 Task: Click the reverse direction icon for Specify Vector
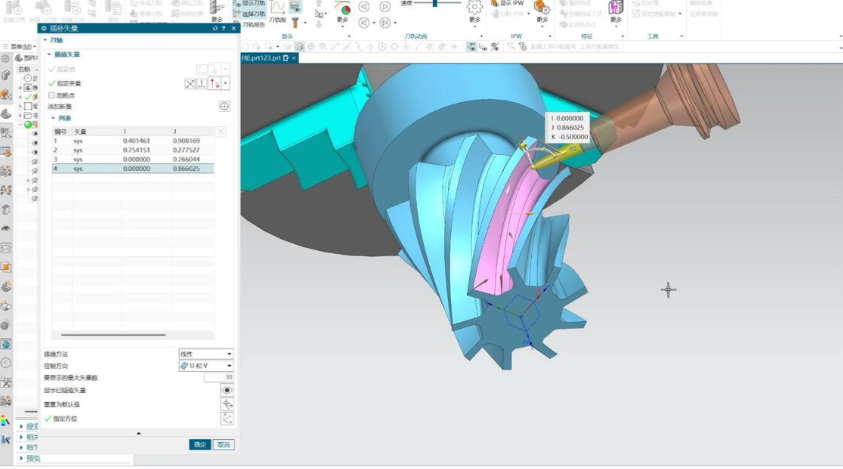[190, 83]
